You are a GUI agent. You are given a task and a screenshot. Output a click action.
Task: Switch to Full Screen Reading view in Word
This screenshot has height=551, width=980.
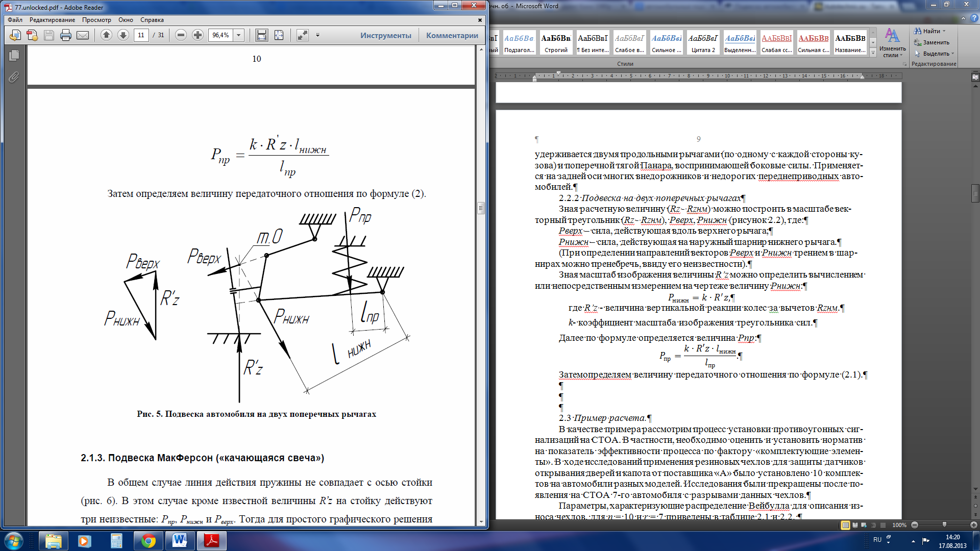[x=854, y=525]
